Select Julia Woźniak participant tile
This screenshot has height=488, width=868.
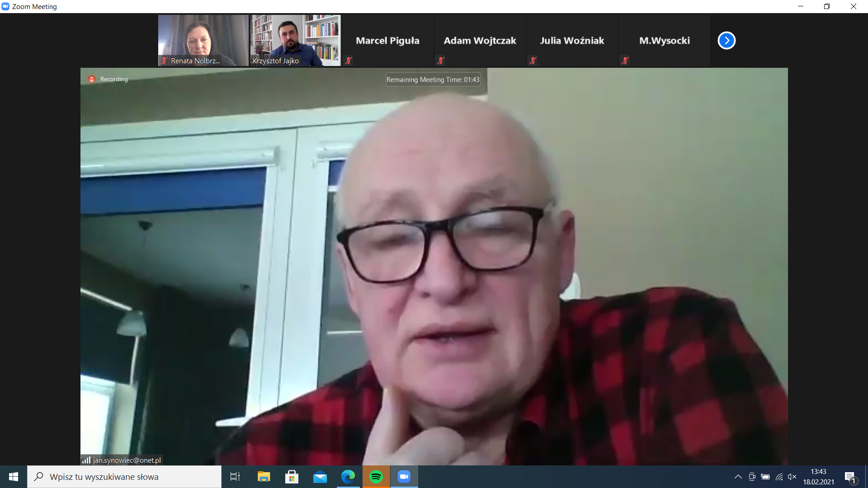572,41
